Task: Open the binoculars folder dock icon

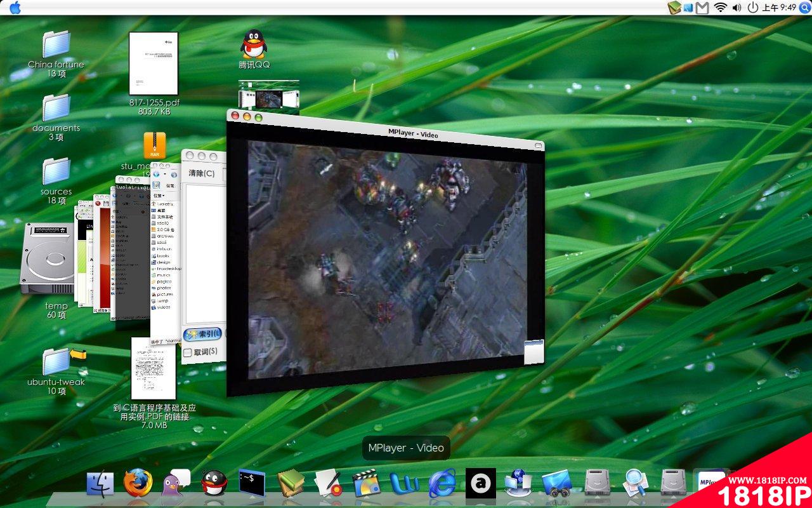Action: [557, 484]
